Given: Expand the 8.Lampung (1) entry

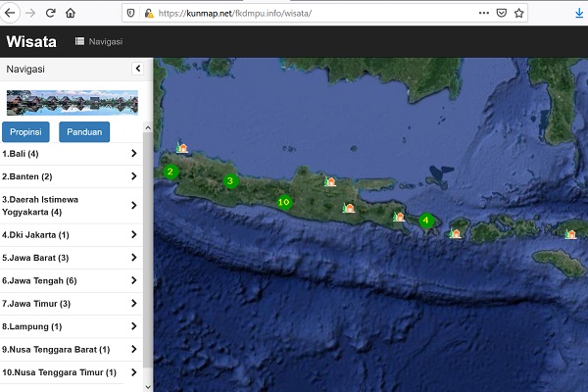Looking at the screenshot, I should (x=71, y=326).
